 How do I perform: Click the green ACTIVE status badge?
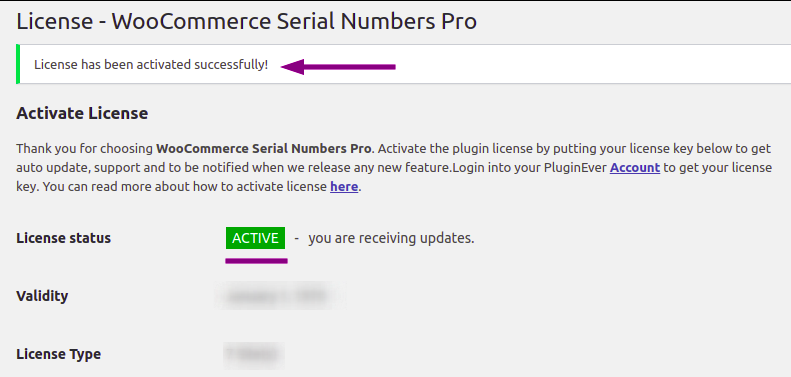click(x=255, y=238)
